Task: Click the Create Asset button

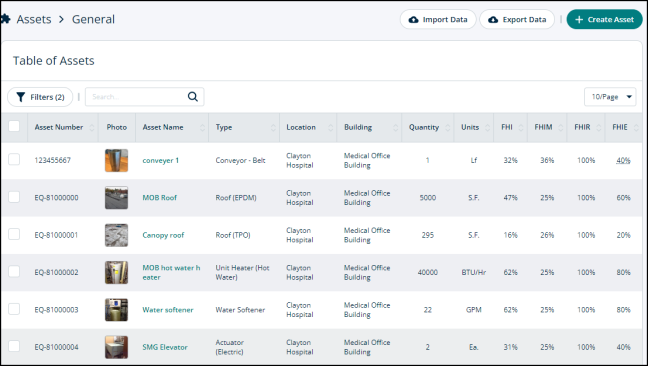Action: coord(604,19)
